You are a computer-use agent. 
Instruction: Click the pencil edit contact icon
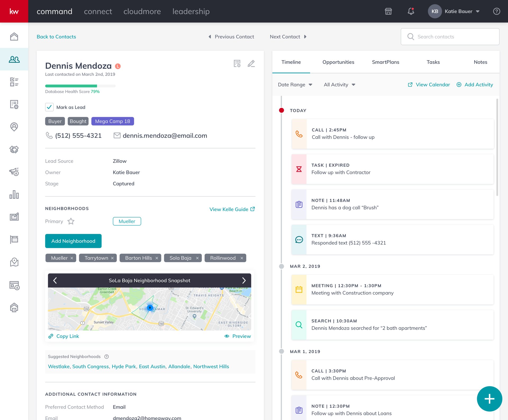tap(251, 64)
